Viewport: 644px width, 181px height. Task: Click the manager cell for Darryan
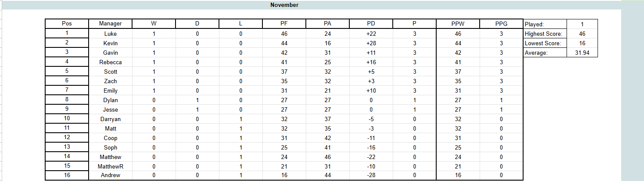point(110,119)
